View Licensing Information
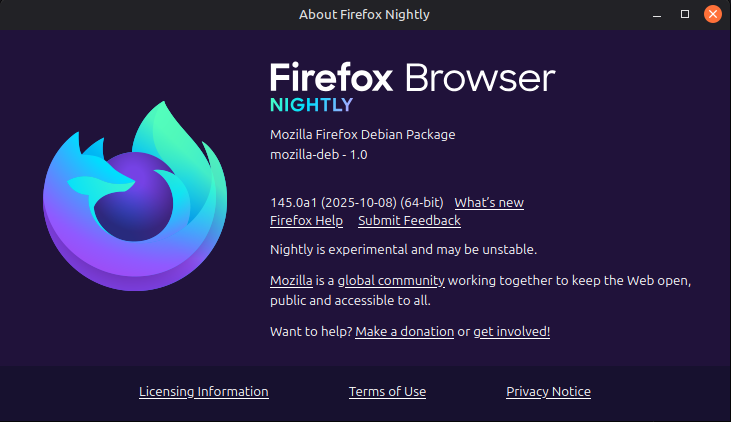Screen dimensions: 731x422 click(x=203, y=391)
